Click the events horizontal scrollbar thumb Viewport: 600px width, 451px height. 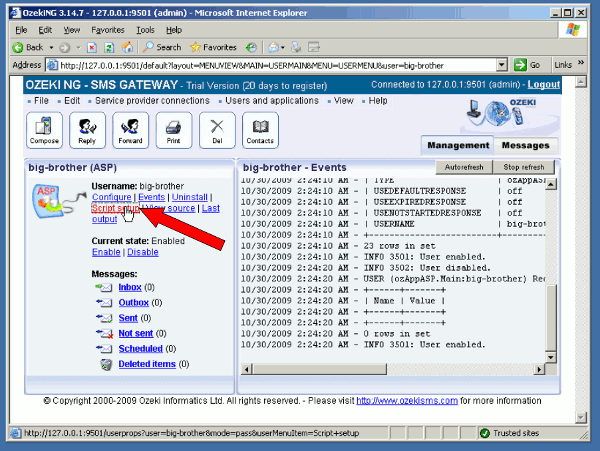click(x=319, y=369)
